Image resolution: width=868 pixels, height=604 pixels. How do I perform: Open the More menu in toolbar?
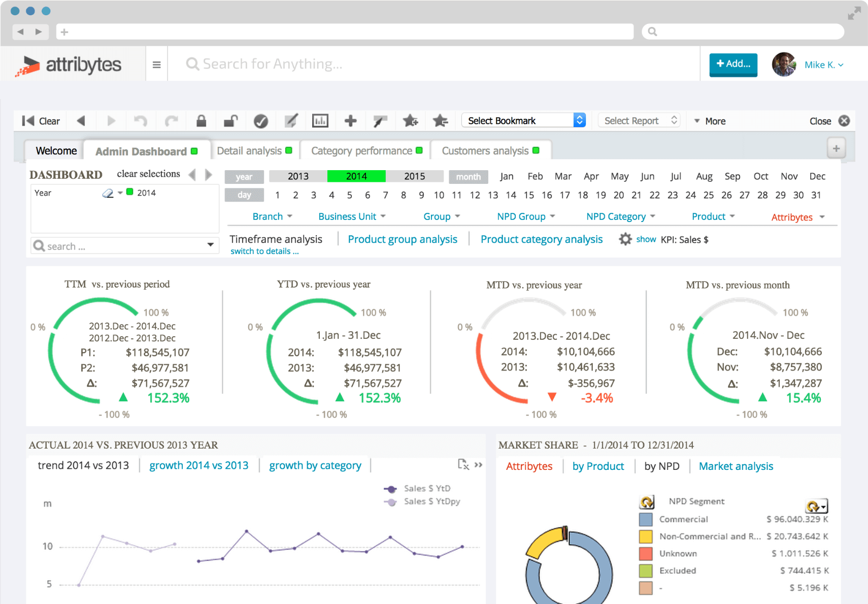pos(710,121)
